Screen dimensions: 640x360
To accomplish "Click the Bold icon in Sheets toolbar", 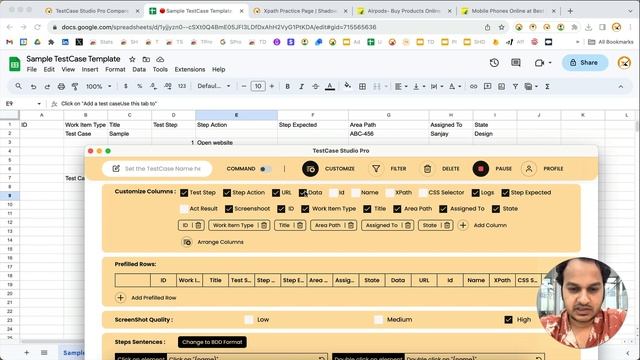I will click(287, 87).
